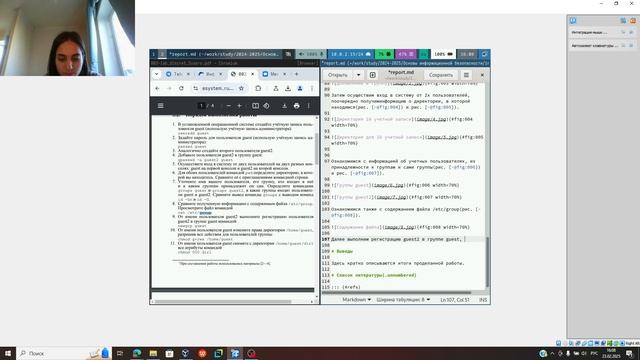Open PDF viewer more actions menu
The image size is (640, 360).
(309, 106)
